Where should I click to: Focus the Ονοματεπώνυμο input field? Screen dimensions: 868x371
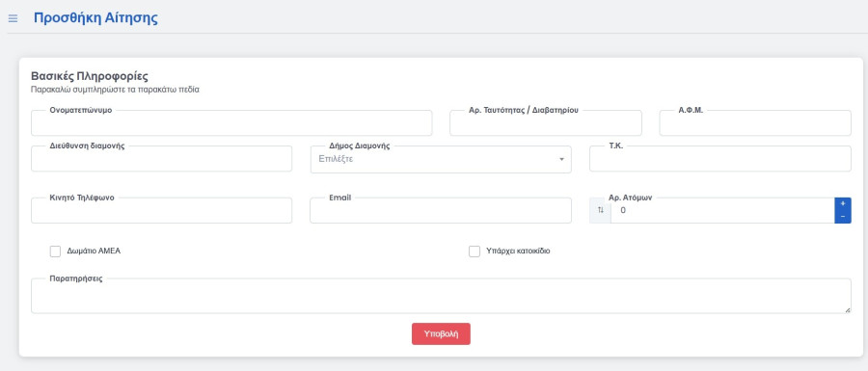(231, 122)
